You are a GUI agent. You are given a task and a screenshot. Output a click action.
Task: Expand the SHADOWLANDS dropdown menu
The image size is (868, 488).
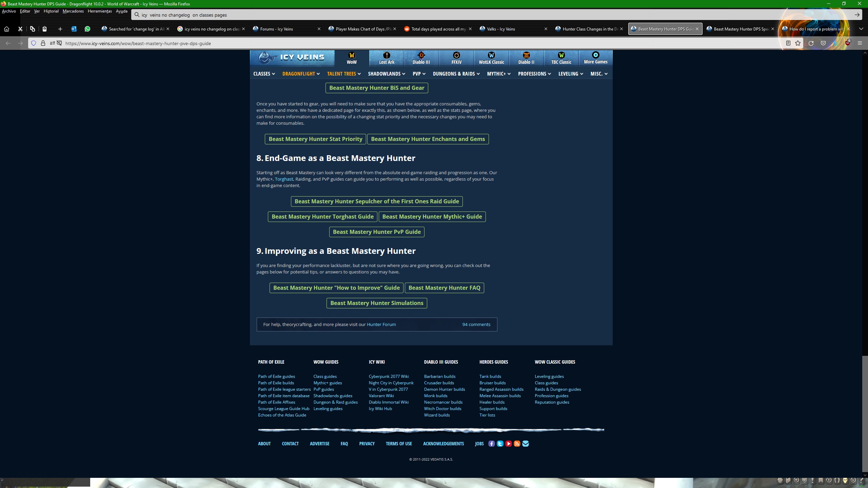coord(387,74)
